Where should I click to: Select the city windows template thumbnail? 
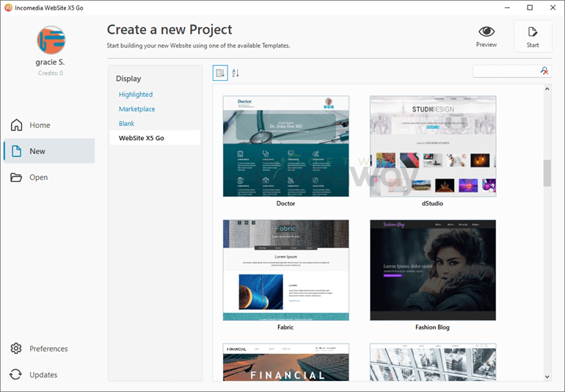pyautogui.click(x=433, y=362)
